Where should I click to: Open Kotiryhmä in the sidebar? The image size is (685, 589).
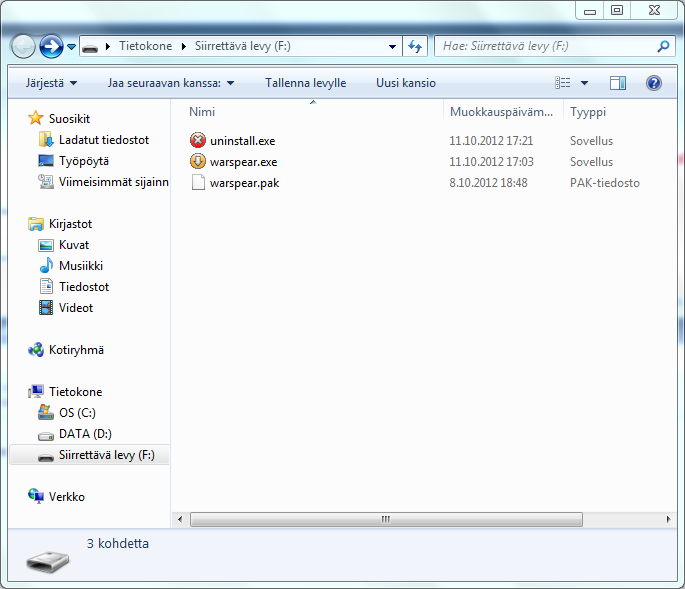click(x=76, y=350)
